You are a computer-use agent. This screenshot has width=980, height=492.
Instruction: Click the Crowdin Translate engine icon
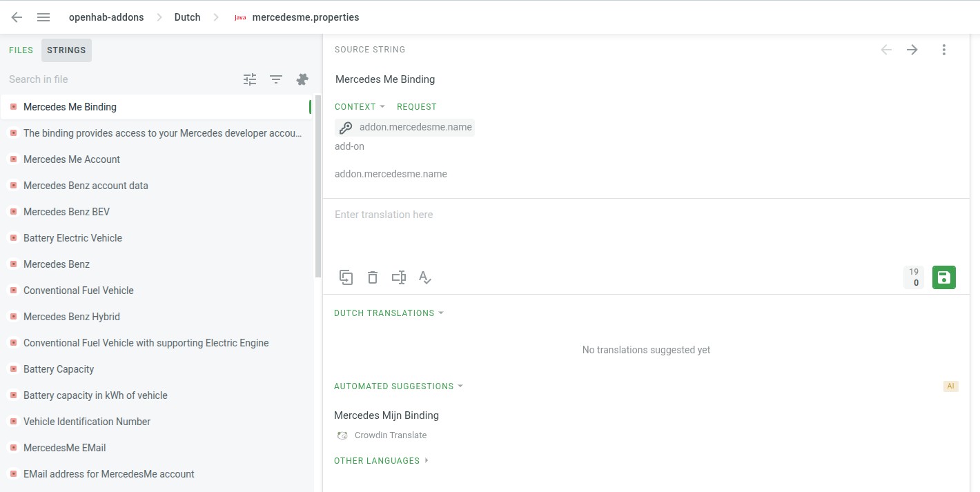tap(342, 435)
